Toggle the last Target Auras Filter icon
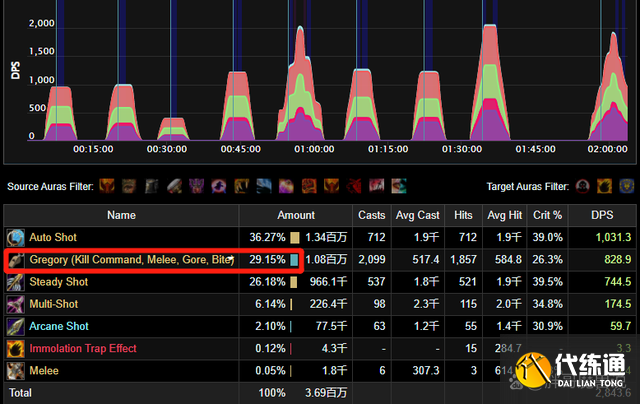Screen dimensions: 640x404 (x=628, y=186)
